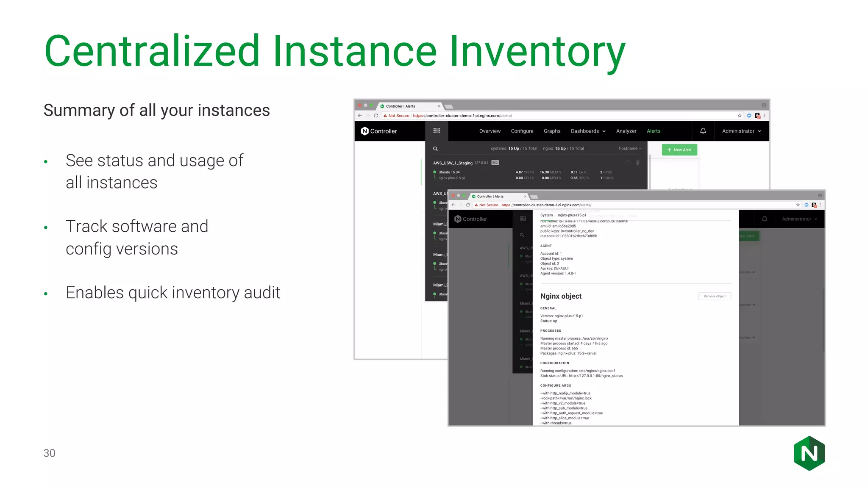Click the Controller logo in back window
This screenshot has width=868, height=488.
(379, 131)
